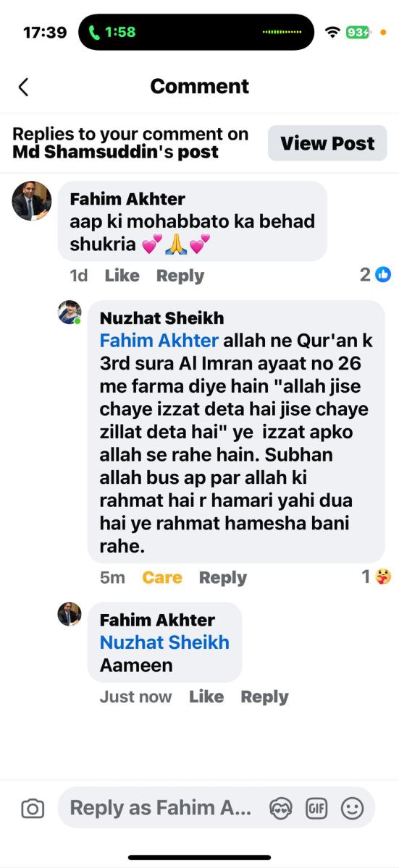This screenshot has height=868, width=399.
Task: Like the Aameen reply
Action: tap(206, 697)
